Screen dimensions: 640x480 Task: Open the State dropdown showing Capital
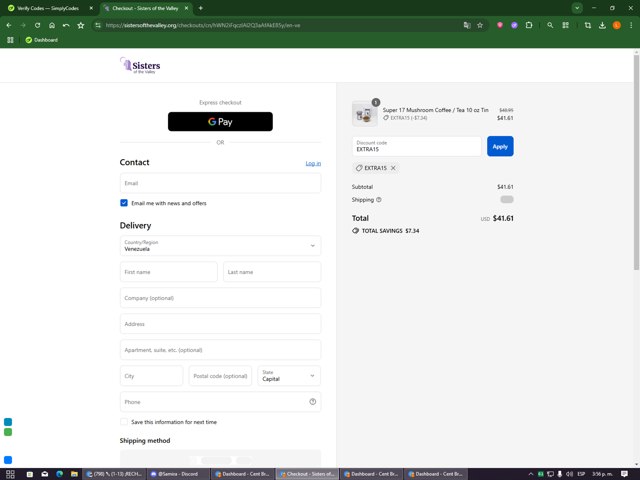(x=289, y=376)
